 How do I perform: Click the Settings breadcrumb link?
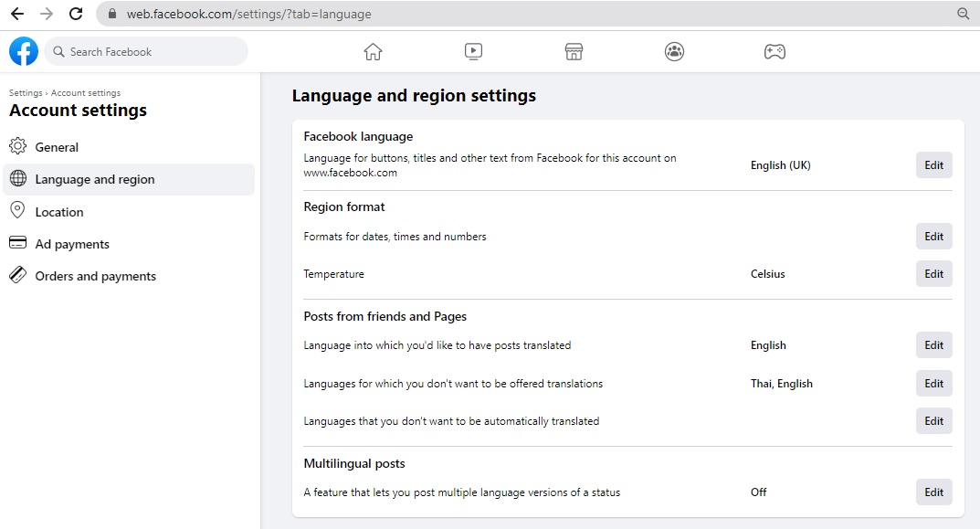26,93
